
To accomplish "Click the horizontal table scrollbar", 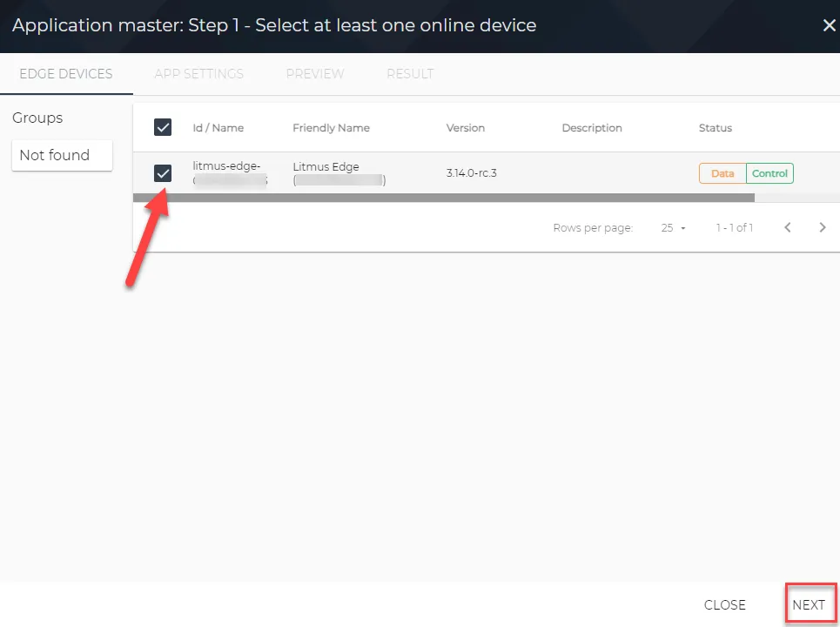I will click(444, 198).
